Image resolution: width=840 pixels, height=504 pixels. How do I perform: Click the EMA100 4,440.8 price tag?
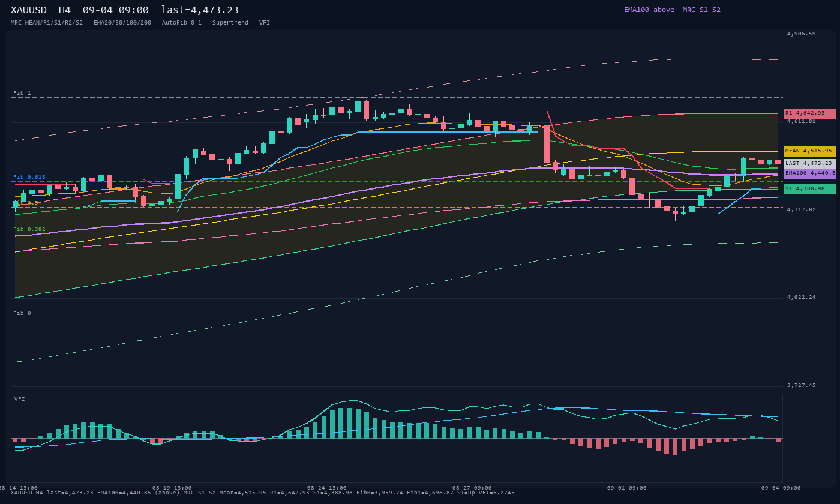point(809,173)
